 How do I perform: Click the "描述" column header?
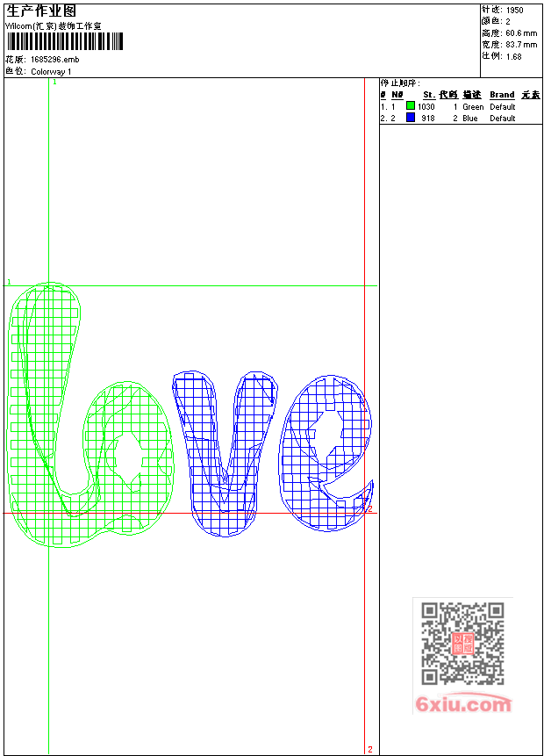[472, 95]
